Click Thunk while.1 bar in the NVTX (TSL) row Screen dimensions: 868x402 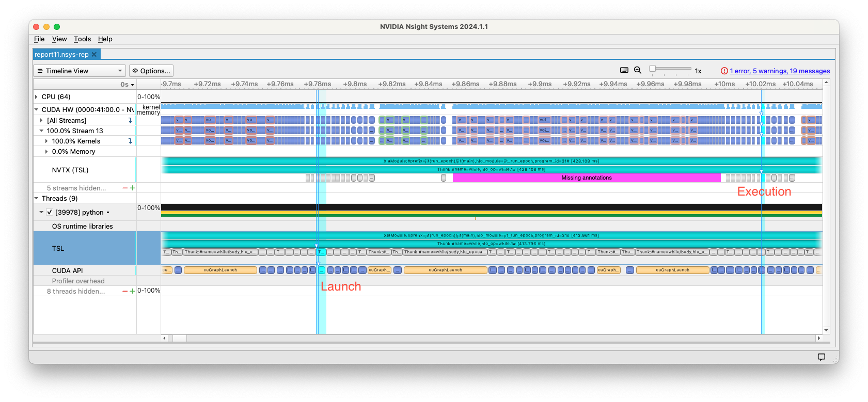click(x=491, y=169)
